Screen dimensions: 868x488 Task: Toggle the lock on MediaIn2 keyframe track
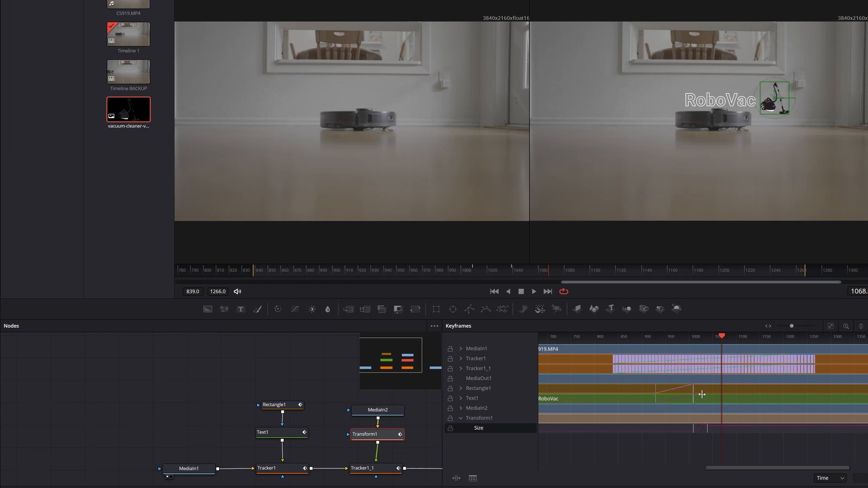[x=450, y=408]
